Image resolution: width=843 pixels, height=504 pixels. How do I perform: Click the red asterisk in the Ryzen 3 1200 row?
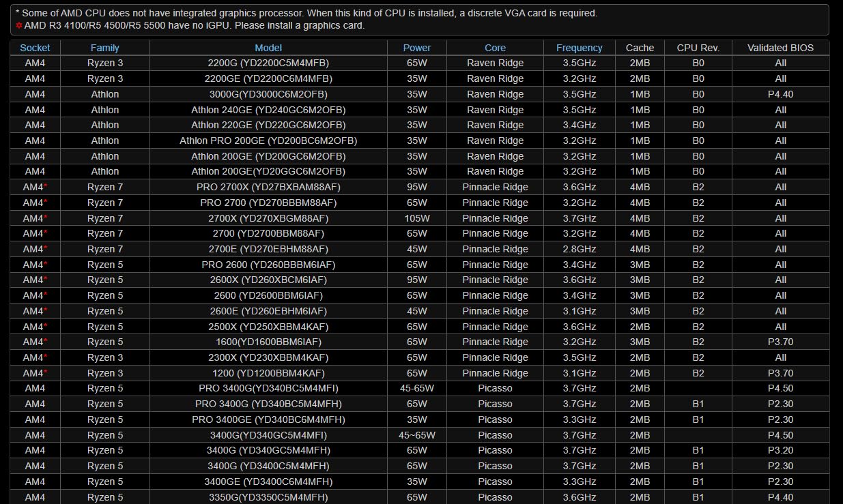point(46,372)
